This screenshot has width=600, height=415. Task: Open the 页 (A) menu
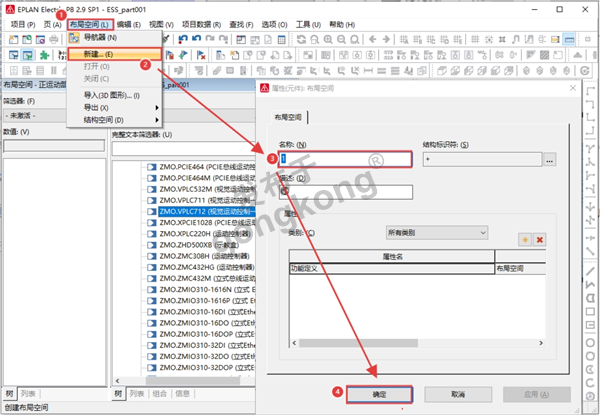(52, 24)
